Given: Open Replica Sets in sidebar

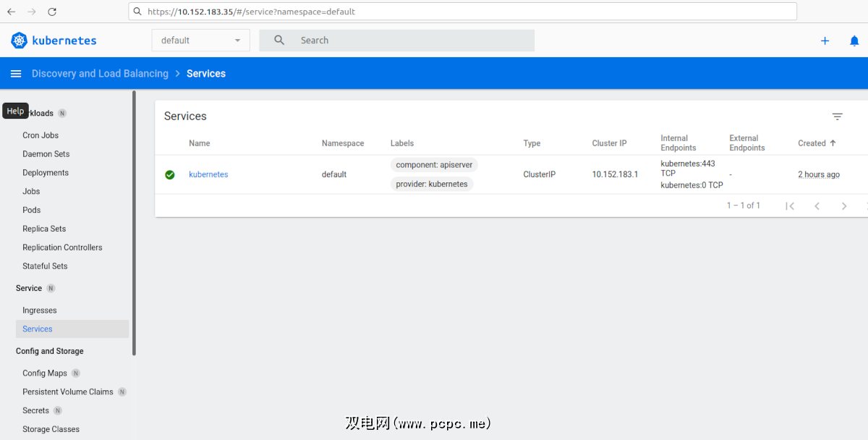Looking at the screenshot, I should (x=44, y=229).
